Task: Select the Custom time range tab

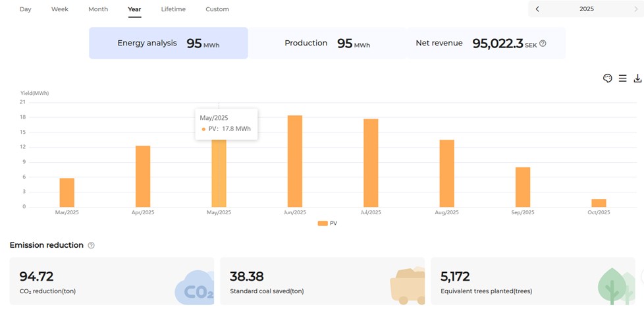Action: [217, 9]
